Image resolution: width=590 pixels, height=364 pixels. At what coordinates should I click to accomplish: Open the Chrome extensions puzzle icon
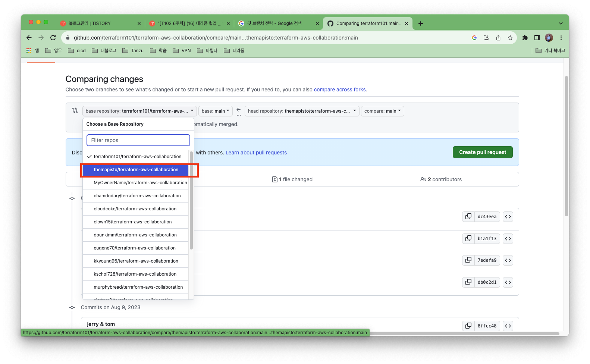525,38
